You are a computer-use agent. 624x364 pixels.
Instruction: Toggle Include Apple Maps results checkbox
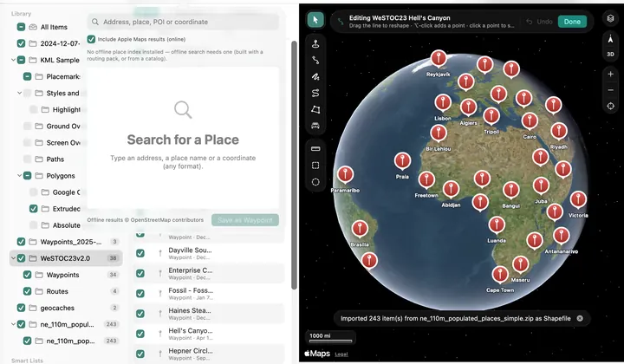[x=91, y=39]
